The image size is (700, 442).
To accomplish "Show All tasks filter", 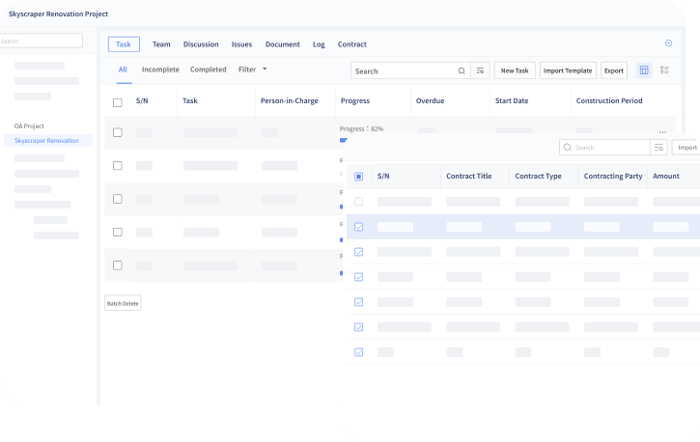I will (x=123, y=69).
